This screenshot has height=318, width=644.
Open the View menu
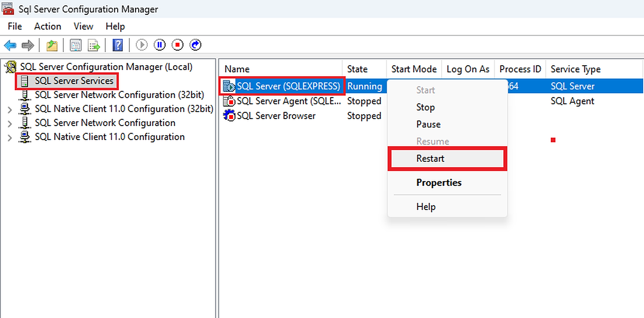(x=84, y=26)
